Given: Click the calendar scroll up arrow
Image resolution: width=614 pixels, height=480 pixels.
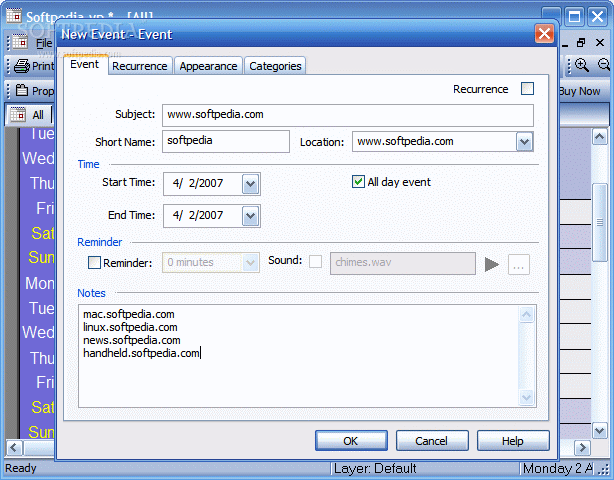Looking at the screenshot, I should click(x=600, y=137).
